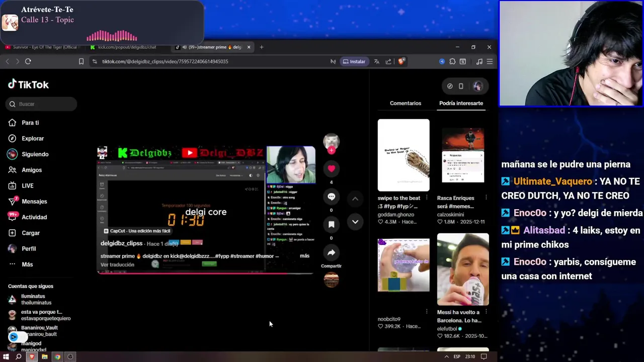
Task: Open Windows taskbar search
Action: coord(19,356)
